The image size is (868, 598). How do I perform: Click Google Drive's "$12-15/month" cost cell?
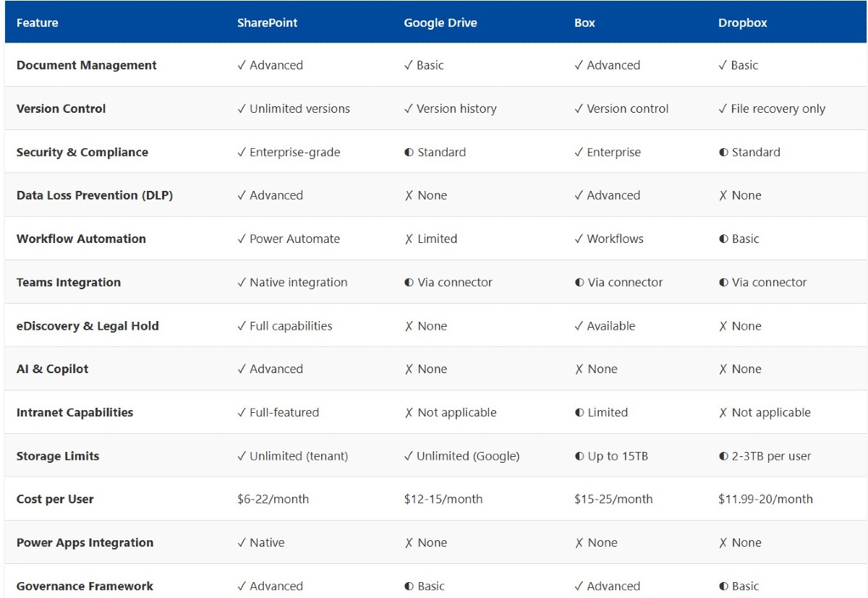443,499
